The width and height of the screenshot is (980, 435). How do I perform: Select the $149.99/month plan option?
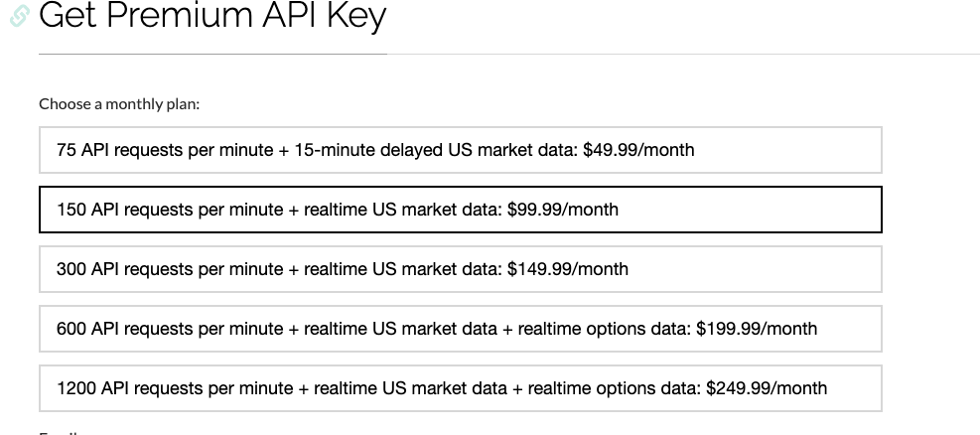(460, 269)
